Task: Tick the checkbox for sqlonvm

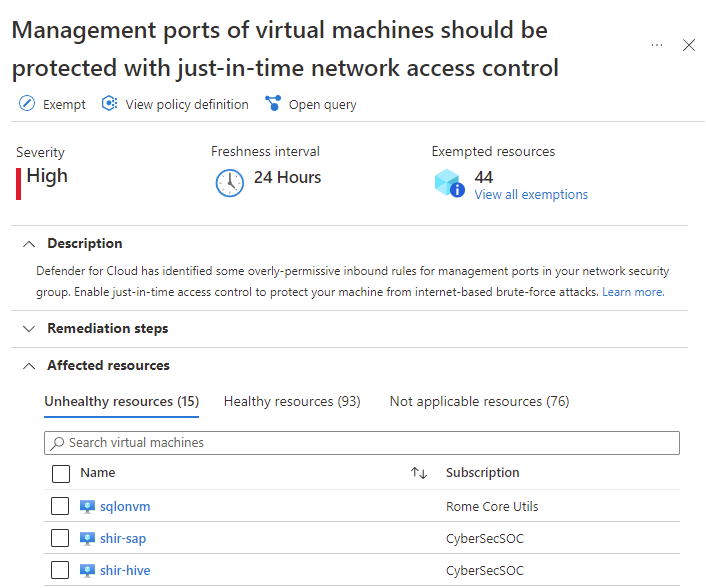Action: click(60, 506)
